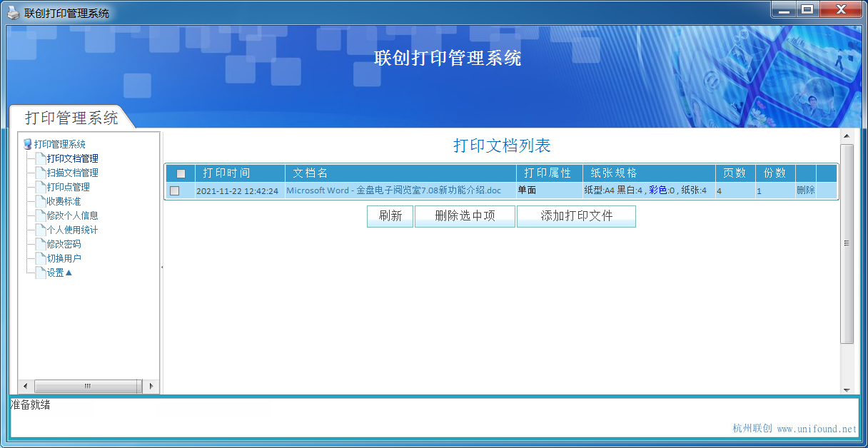Choose 切换用户 in the navigation tree
This screenshot has height=448, width=868.
64,258
